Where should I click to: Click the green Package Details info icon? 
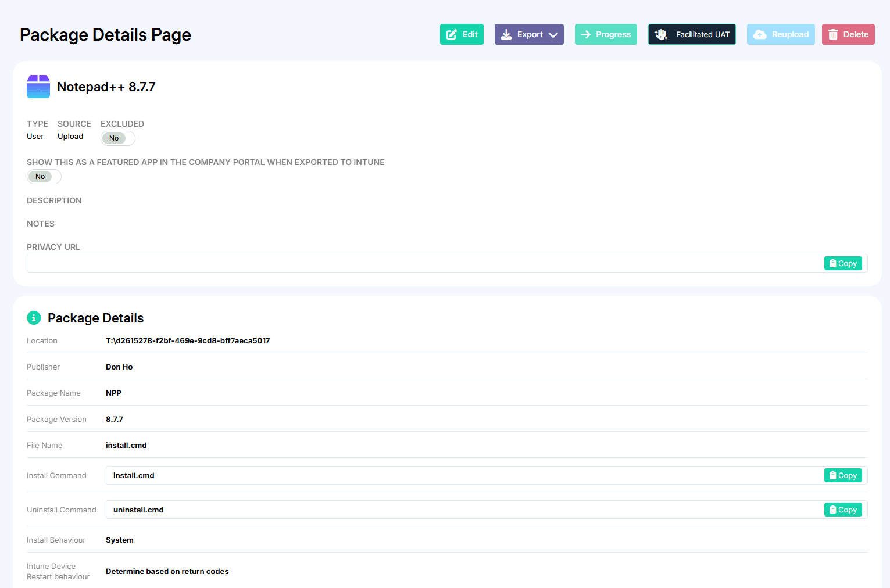(x=34, y=318)
